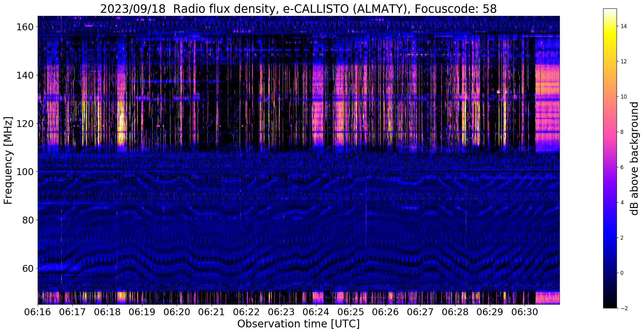Click the colorbar tick value 12
The image size is (644, 333).
click(x=623, y=61)
